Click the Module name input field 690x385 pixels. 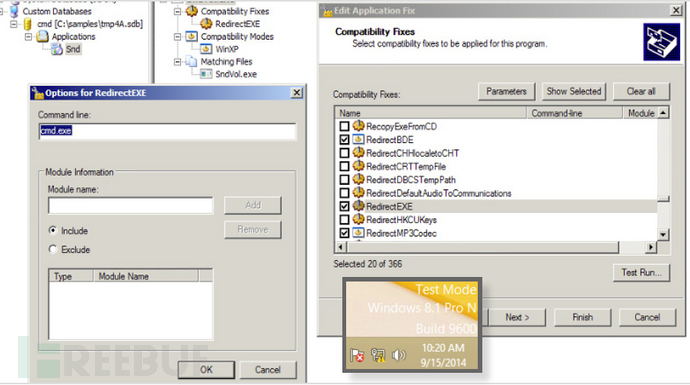point(131,205)
